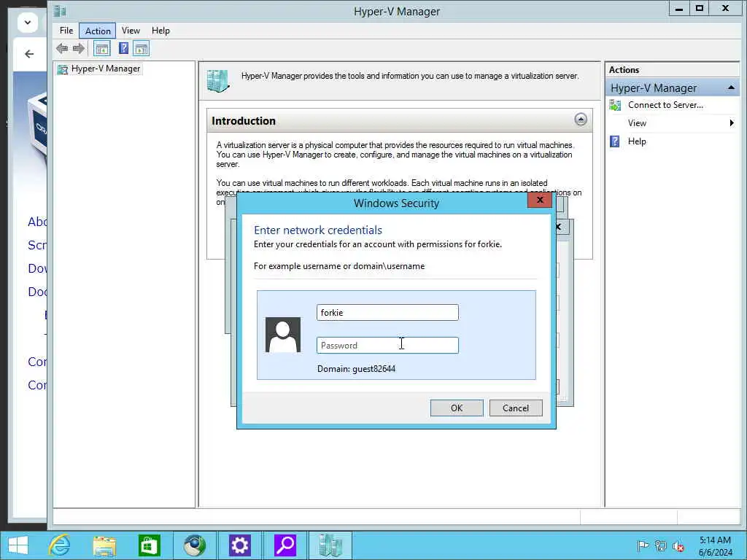Click the globe browser taskbar icon

194,545
